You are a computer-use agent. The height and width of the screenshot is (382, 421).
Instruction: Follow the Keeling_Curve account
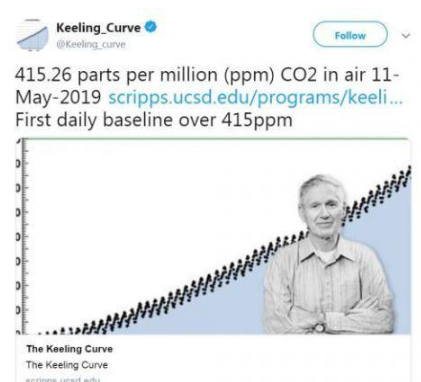pyautogui.click(x=350, y=35)
